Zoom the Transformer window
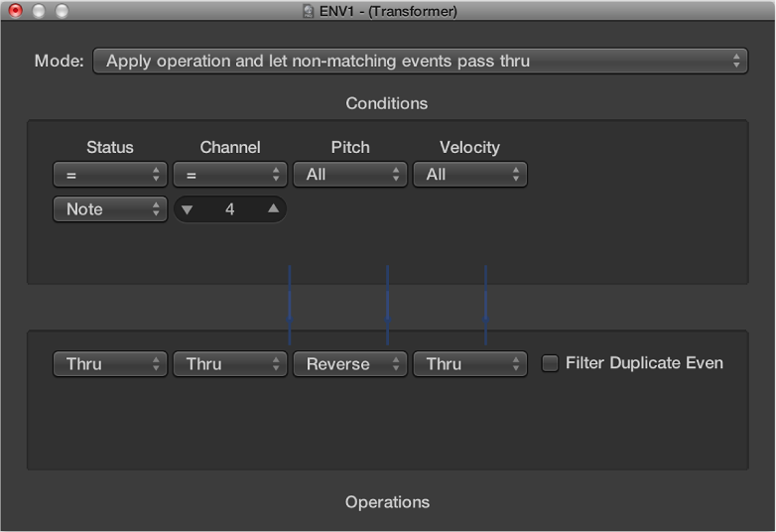This screenshot has width=776, height=532. (62, 11)
